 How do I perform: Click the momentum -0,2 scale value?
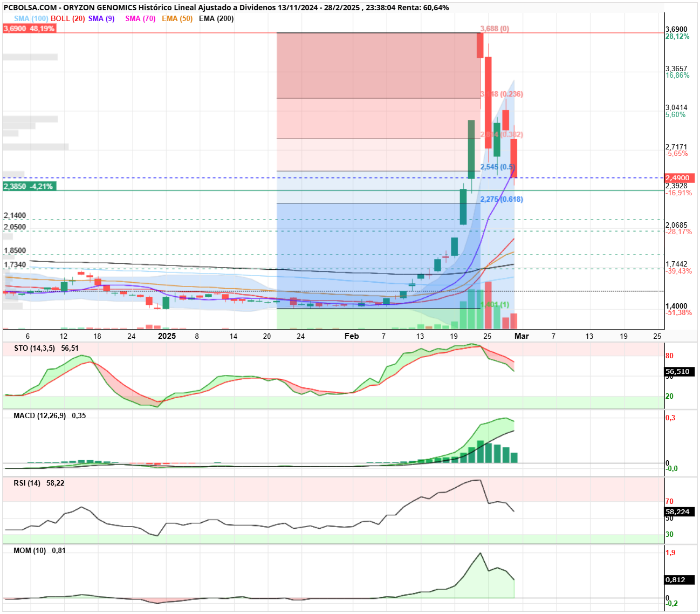pos(672,603)
